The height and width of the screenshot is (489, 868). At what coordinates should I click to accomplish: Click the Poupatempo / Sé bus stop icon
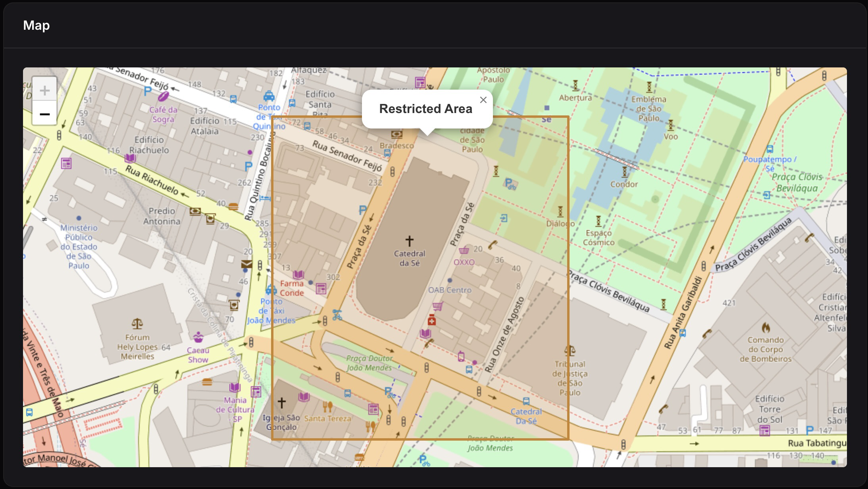770,149
